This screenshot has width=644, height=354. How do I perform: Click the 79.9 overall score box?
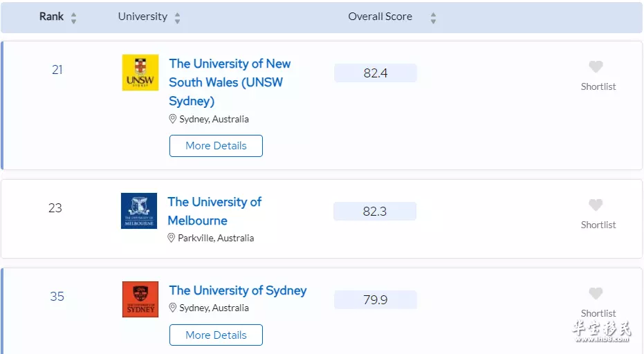(x=376, y=300)
